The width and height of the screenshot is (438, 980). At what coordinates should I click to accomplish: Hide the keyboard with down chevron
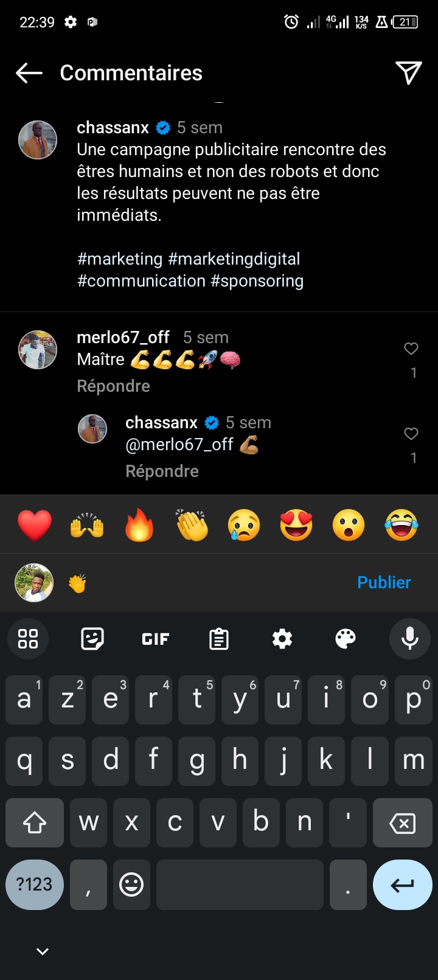coord(43,951)
